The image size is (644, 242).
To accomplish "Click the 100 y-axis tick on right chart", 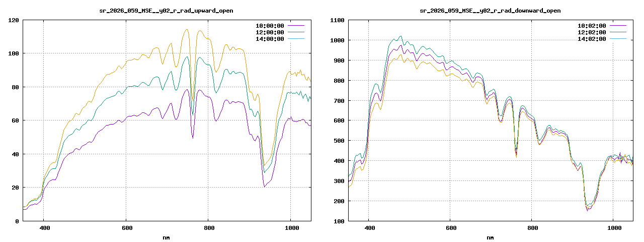I will [337, 221].
